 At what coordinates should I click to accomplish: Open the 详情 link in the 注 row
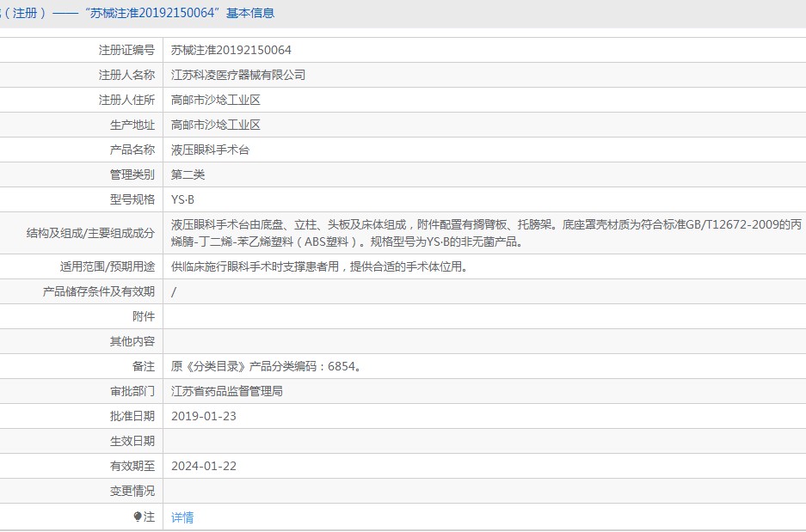[x=182, y=517]
